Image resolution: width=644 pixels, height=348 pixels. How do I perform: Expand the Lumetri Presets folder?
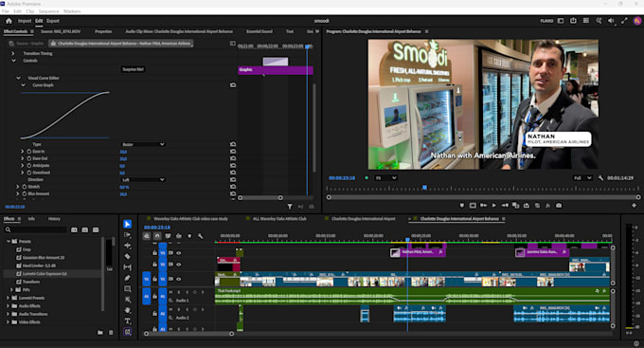click(x=8, y=298)
